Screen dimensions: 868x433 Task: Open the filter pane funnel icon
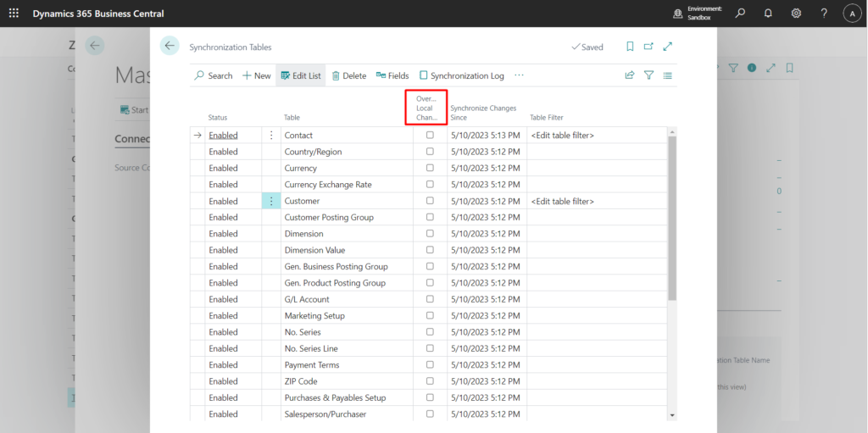click(x=648, y=75)
